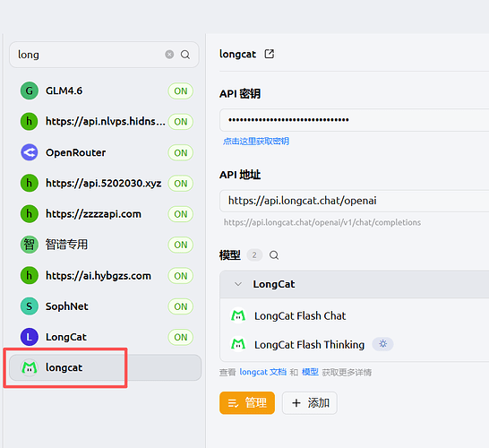Open the longcat 文档 documentation link
The width and height of the screenshot is (489, 448).
263,372
